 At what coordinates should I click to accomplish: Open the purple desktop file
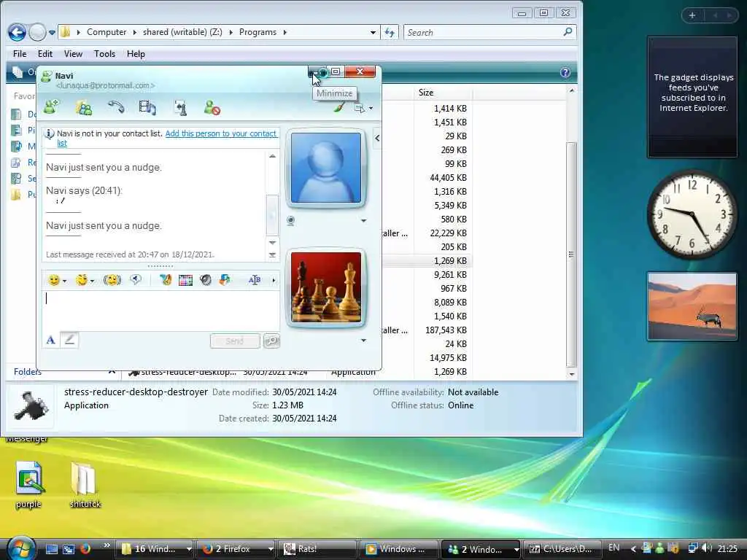pyautogui.click(x=28, y=484)
